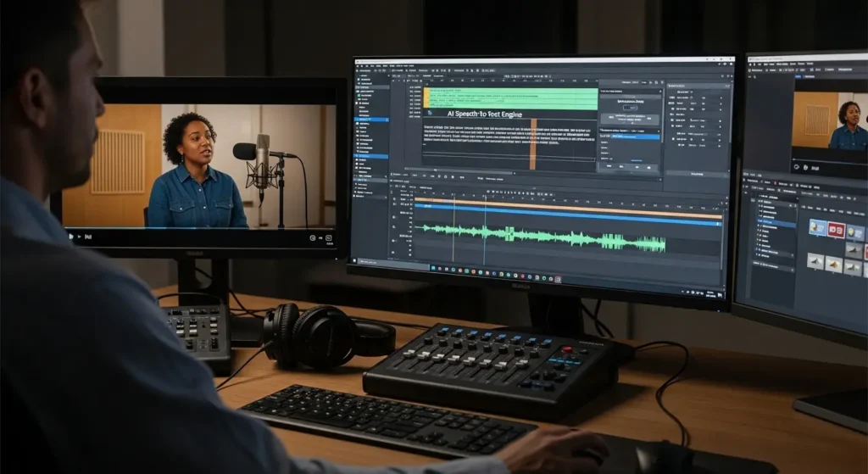Viewport: 868px width, 474px height.
Task: Click the pale yellow marker line in the timeline
Action: tap(453, 227)
